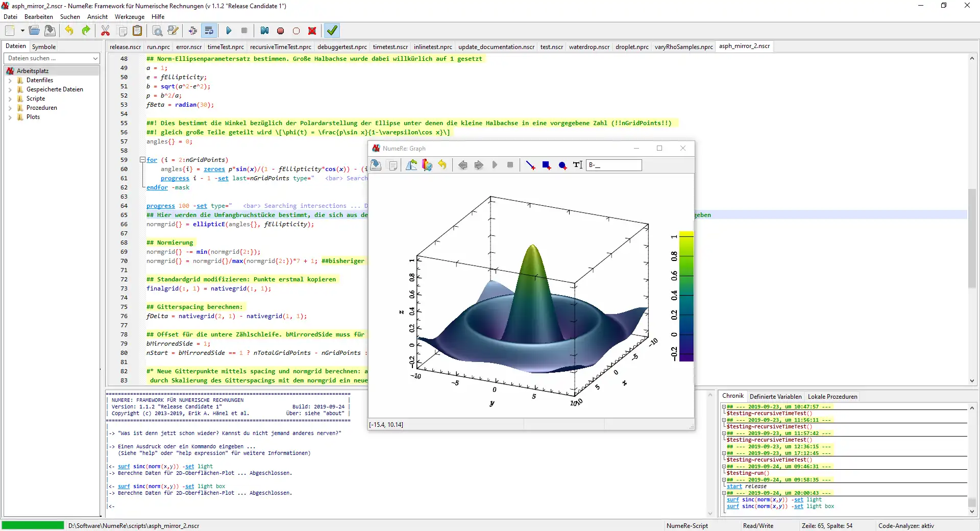Click the add line tool in graph window
This screenshot has height=531, width=980.
[x=530, y=165]
